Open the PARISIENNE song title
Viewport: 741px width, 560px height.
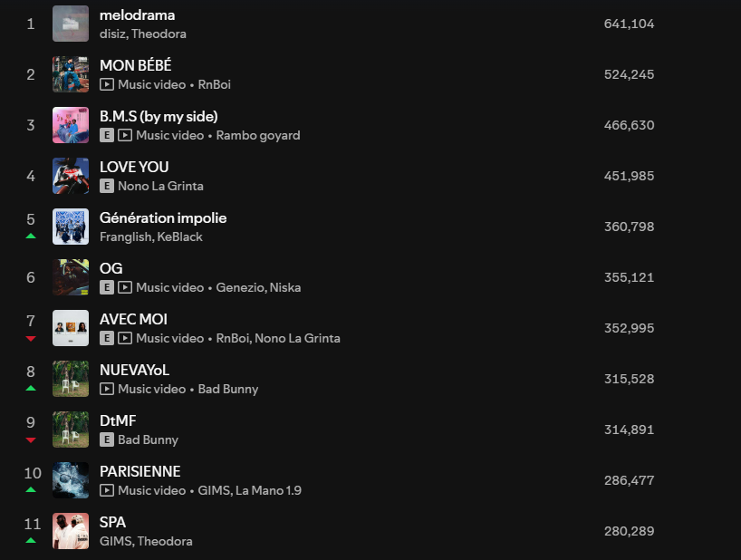[140, 471]
